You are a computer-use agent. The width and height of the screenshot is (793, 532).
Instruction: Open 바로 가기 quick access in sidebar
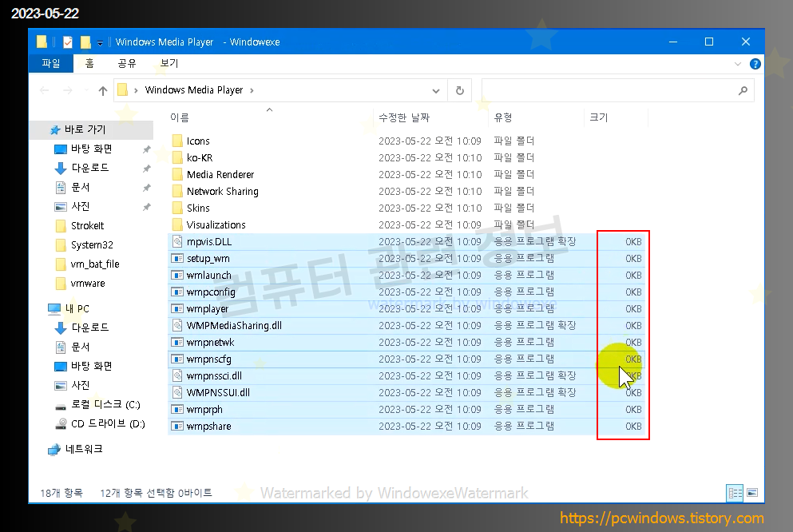85,129
